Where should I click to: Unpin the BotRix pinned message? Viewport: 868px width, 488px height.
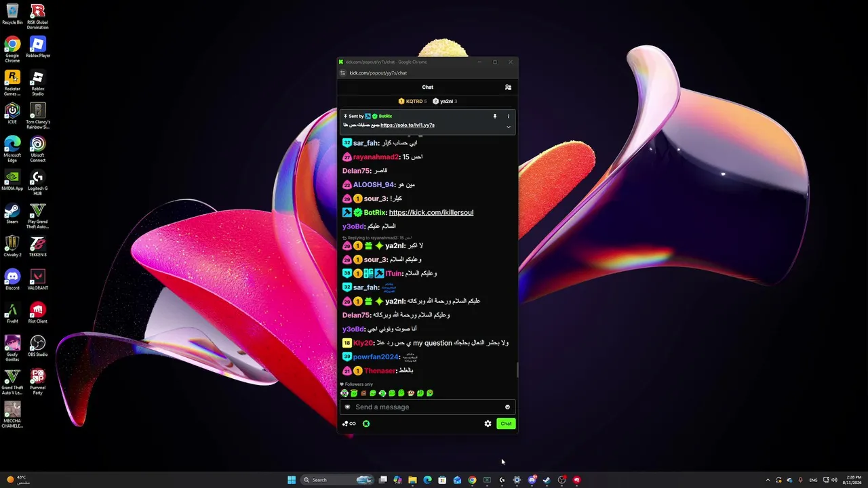[x=494, y=117]
